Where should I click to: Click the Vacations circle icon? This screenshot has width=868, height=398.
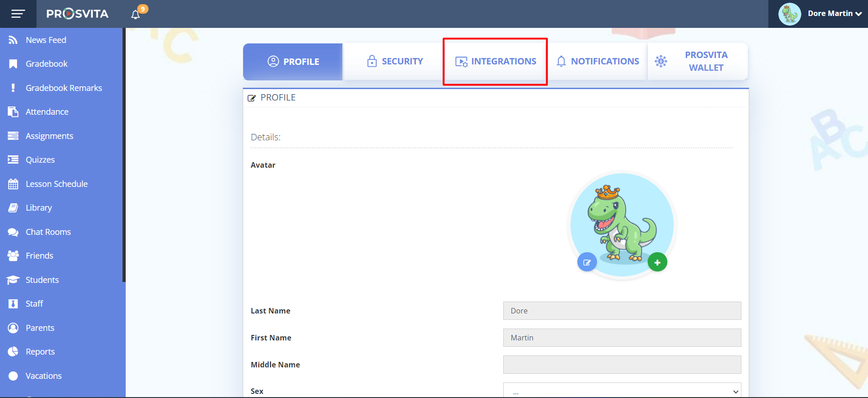click(13, 376)
